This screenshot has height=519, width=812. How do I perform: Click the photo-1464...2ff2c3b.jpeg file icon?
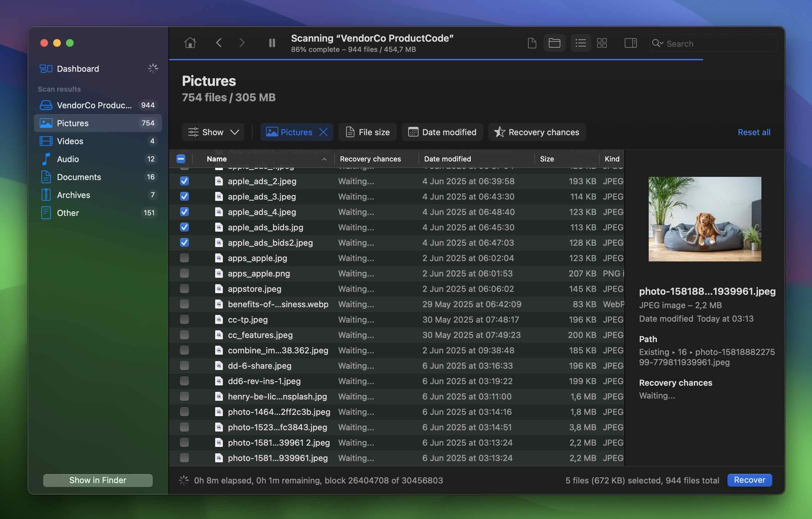point(219,412)
